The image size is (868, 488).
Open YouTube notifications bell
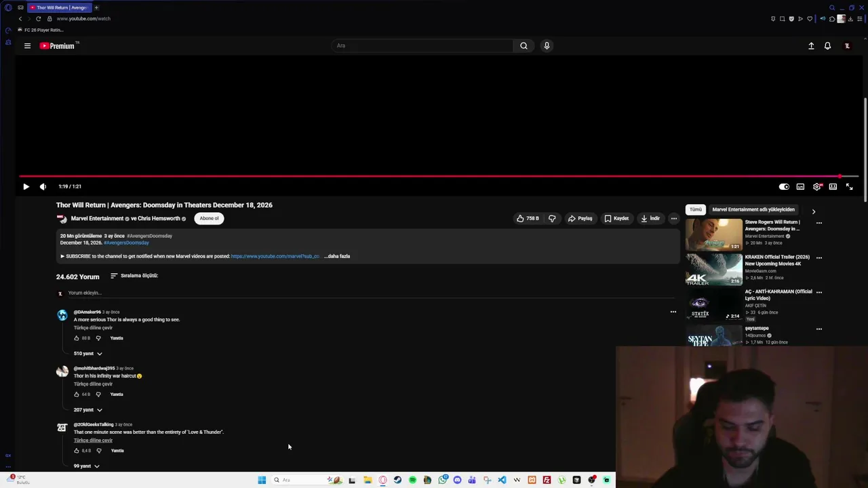point(827,46)
